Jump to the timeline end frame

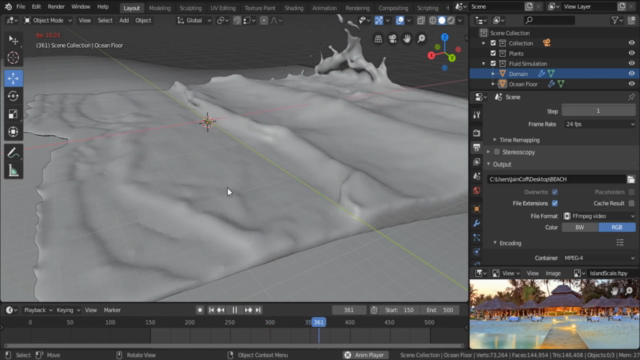[258, 310]
